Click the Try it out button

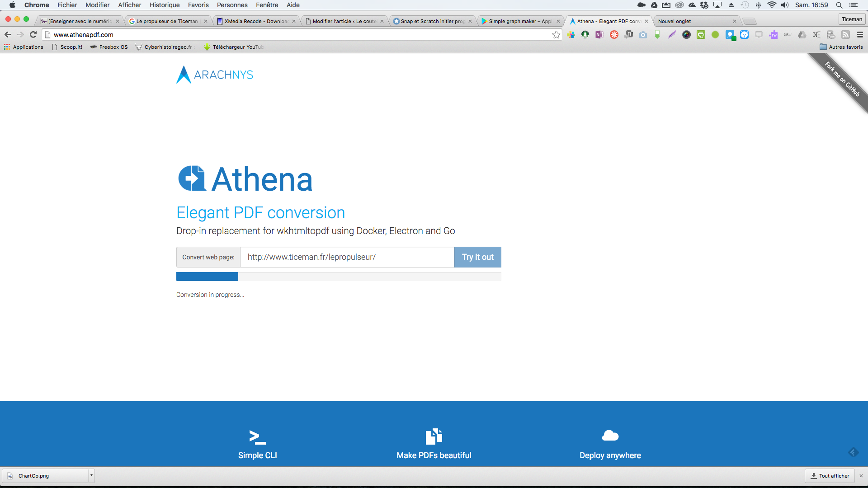pyautogui.click(x=477, y=257)
